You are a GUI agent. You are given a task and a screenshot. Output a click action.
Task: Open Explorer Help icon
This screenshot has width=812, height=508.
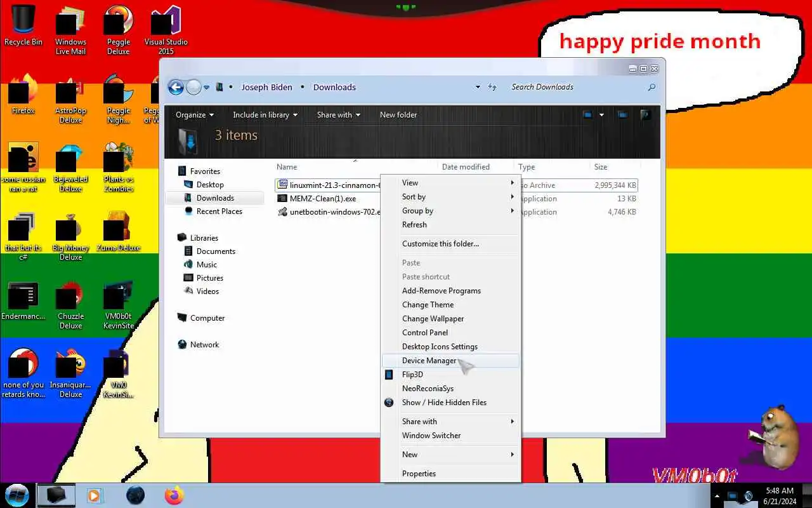(x=645, y=115)
